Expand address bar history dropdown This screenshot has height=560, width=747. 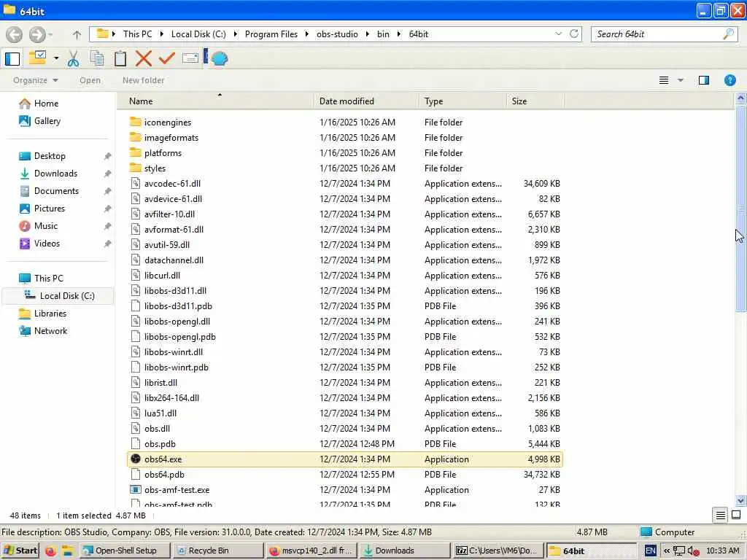tap(558, 34)
